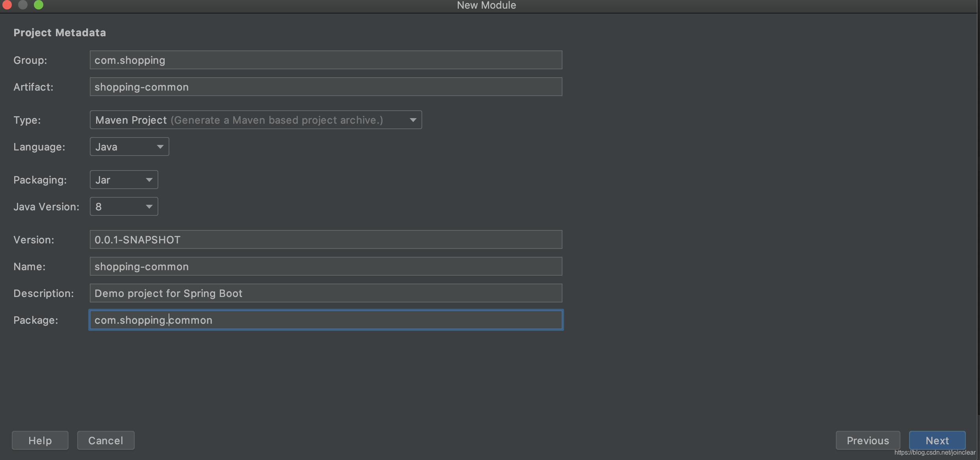Viewport: 980px width, 460px height.
Task: Click the Name field to edit
Action: [x=326, y=265]
